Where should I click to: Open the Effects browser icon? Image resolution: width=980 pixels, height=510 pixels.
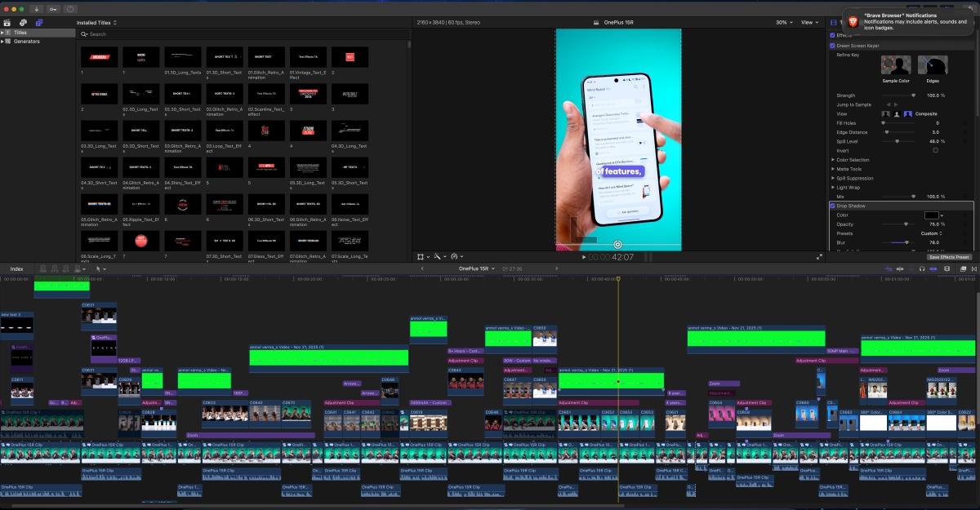963,268
